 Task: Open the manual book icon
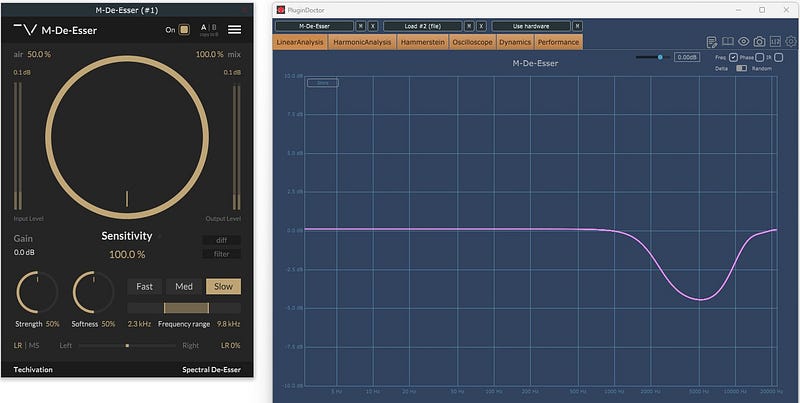pos(727,42)
